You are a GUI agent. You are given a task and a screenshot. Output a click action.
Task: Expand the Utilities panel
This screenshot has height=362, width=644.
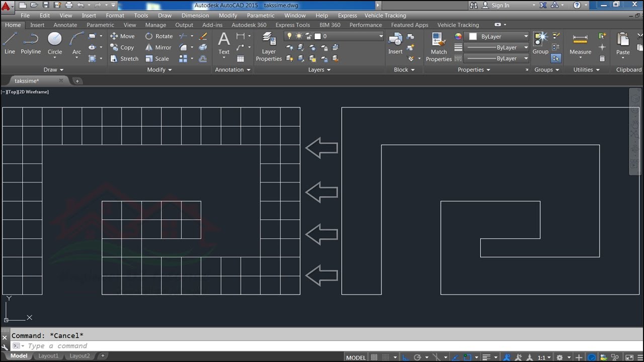point(587,69)
